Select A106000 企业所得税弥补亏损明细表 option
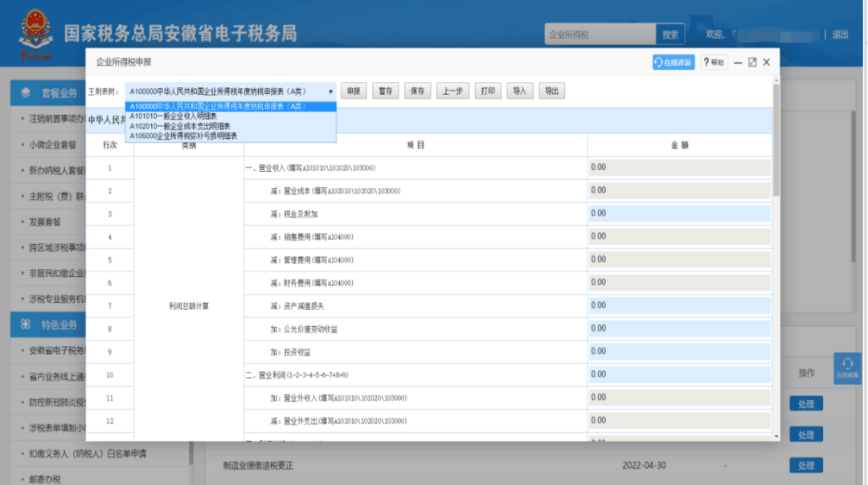The height and width of the screenshot is (485, 868). (231, 136)
